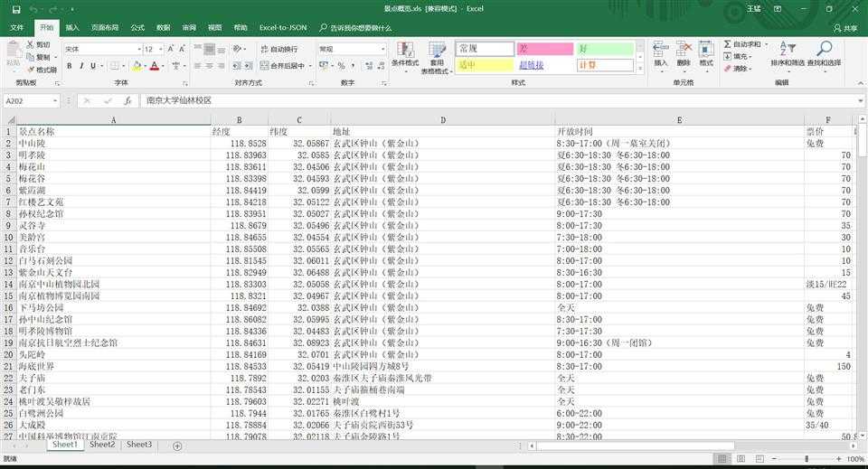Viewport: 868px width, 469px height.
Task: Click Format as Table icon
Action: [436, 50]
